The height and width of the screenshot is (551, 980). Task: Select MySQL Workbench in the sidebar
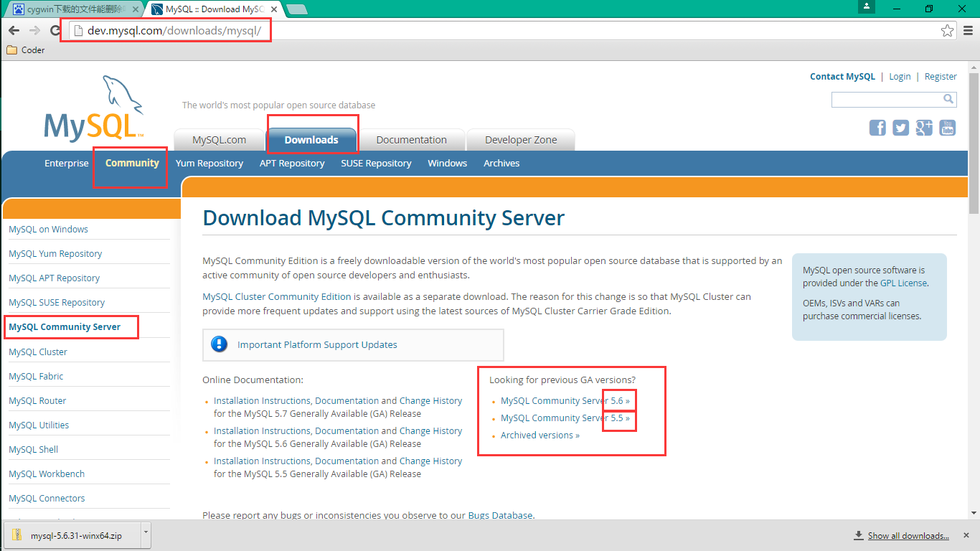[x=47, y=474]
